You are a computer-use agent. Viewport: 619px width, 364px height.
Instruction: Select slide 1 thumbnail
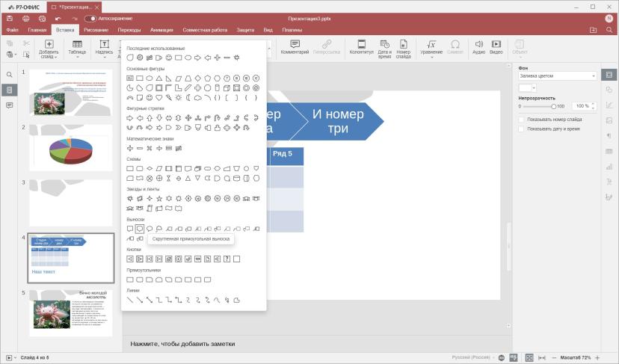(x=71, y=93)
